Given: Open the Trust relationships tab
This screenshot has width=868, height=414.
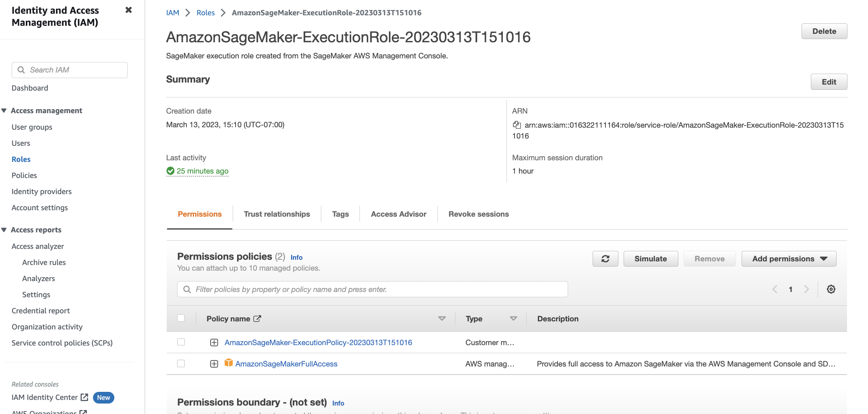Looking at the screenshot, I should pos(277,214).
